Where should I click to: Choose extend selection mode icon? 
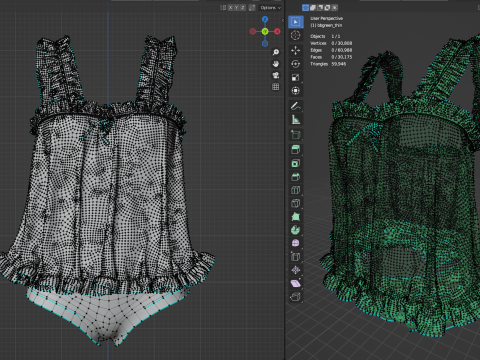(313, 7)
